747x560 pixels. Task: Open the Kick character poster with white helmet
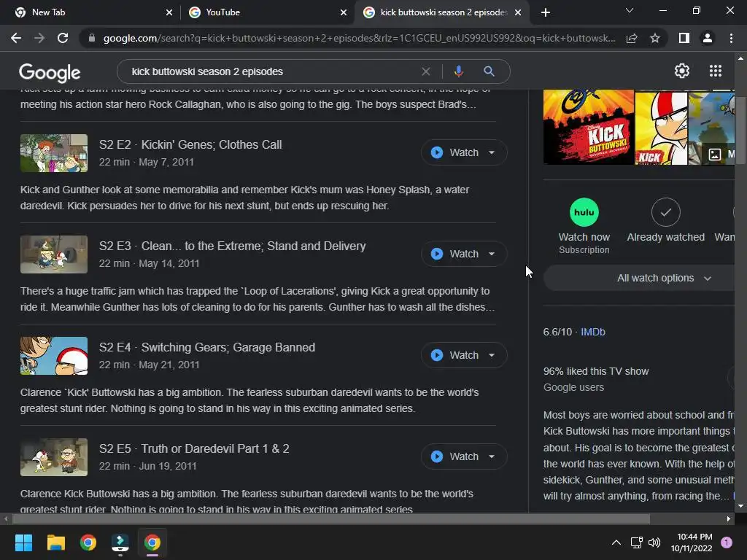click(661, 127)
